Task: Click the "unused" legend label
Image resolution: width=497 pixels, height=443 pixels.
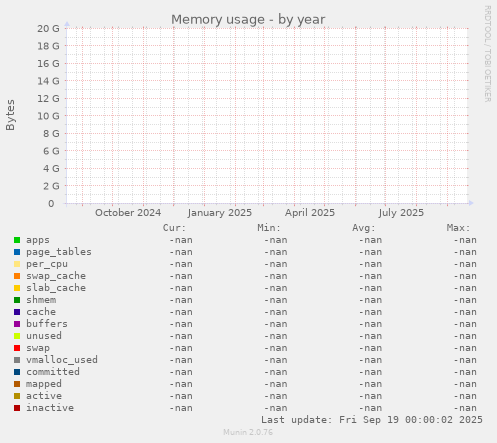Action: (x=44, y=336)
